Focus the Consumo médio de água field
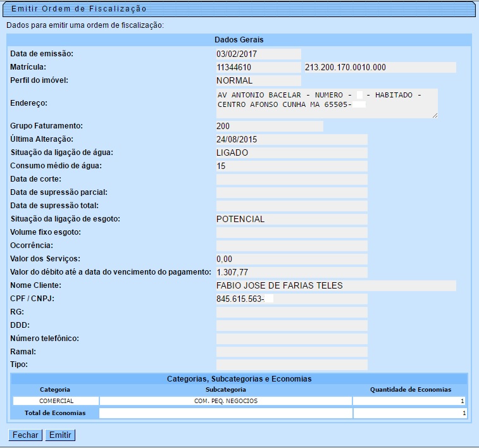The width and height of the screenshot is (479, 448). tap(291, 166)
